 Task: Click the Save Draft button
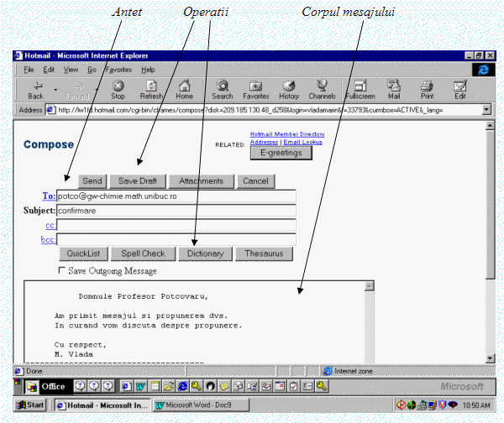[137, 181]
